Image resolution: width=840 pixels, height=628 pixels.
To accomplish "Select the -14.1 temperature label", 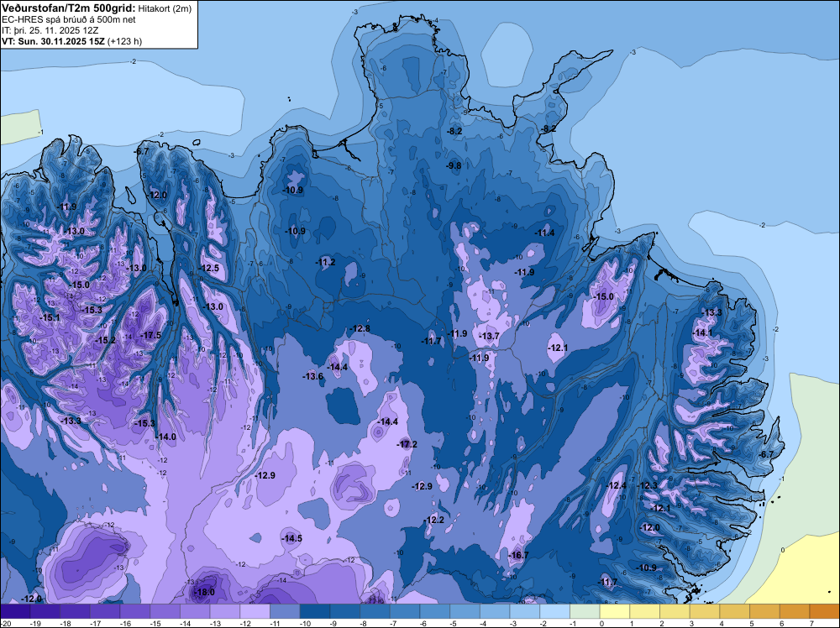I will pyautogui.click(x=703, y=332).
